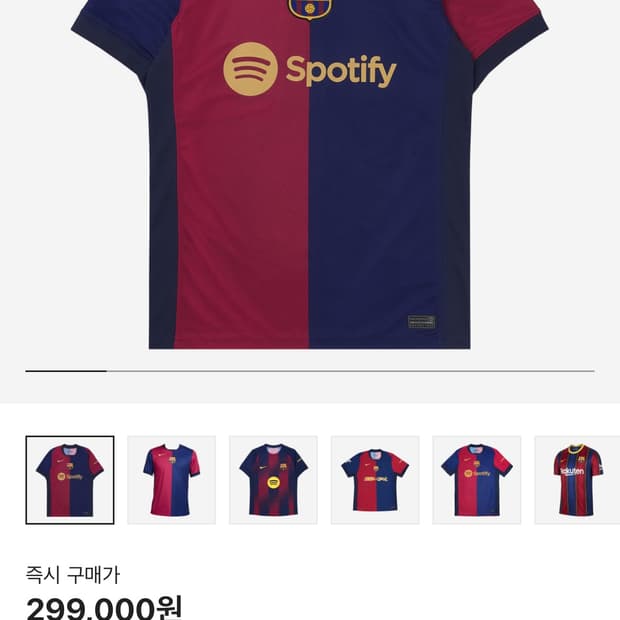
Task: Click the dark filled segment of image indicator
Action: [66, 371]
